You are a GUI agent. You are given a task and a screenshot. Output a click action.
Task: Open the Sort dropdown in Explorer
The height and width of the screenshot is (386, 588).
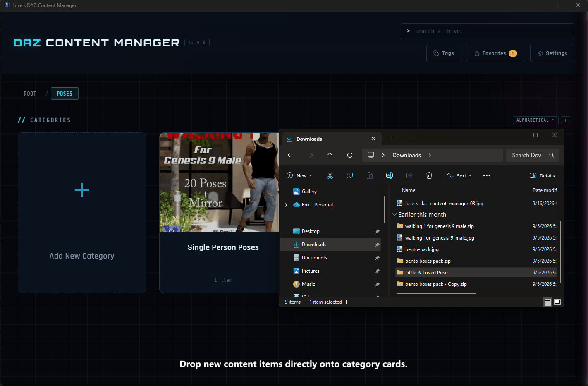tap(459, 175)
